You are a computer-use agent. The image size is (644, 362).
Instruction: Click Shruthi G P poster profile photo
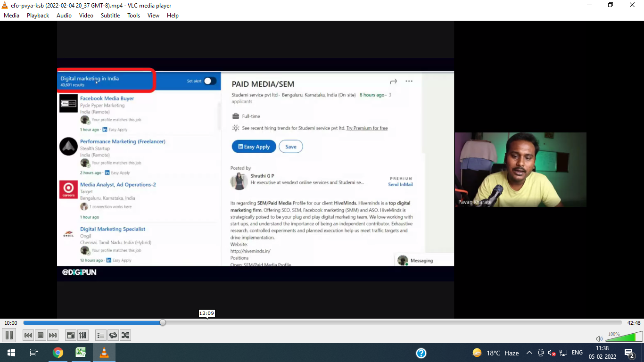[x=239, y=181]
